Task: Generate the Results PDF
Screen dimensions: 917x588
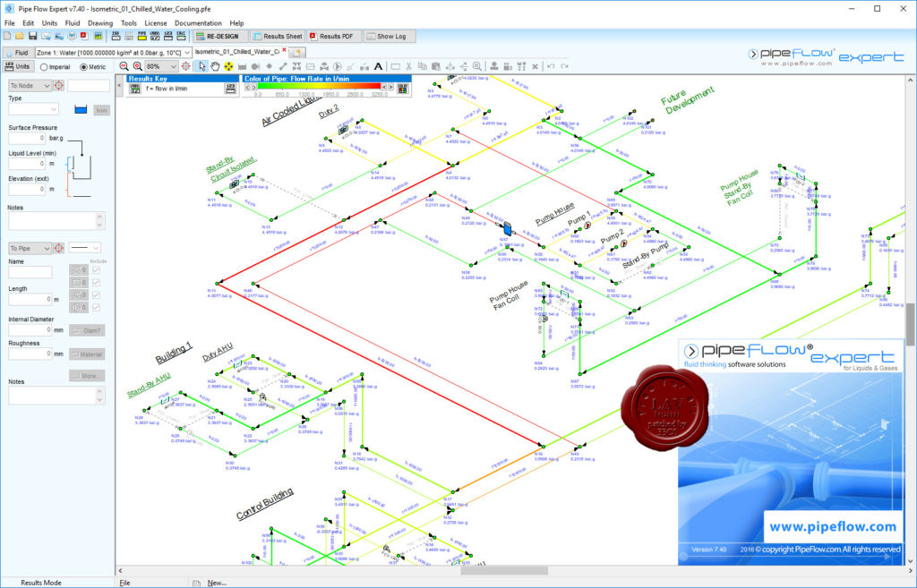Action: (x=334, y=36)
